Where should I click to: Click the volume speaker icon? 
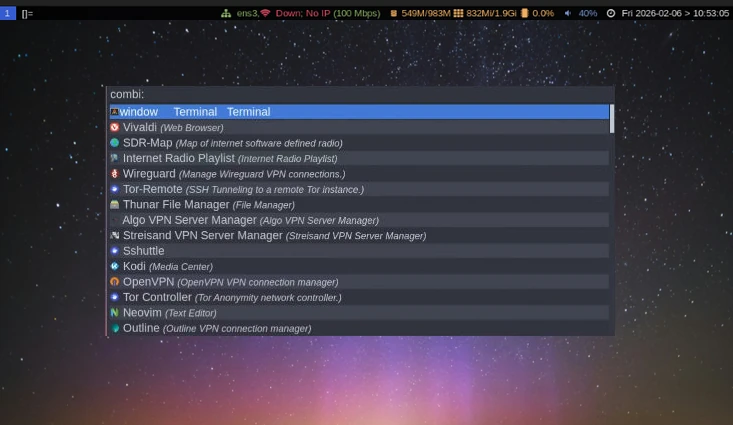[x=568, y=13]
